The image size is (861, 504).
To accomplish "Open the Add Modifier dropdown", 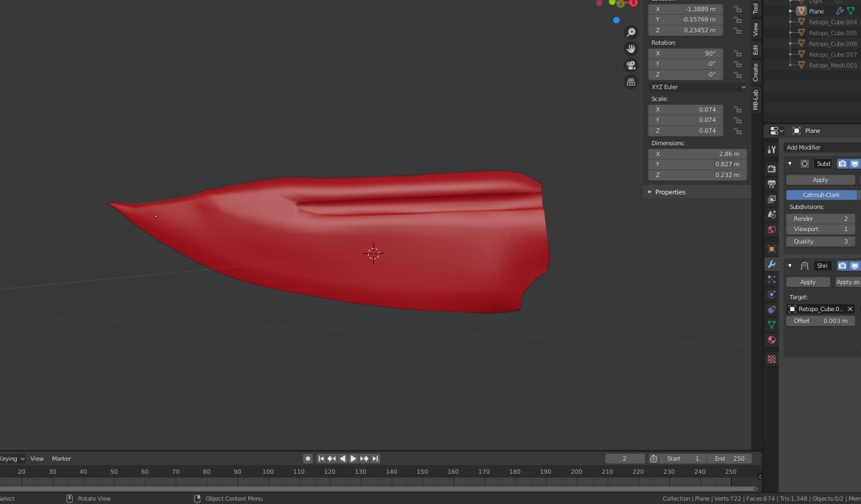I will point(823,148).
